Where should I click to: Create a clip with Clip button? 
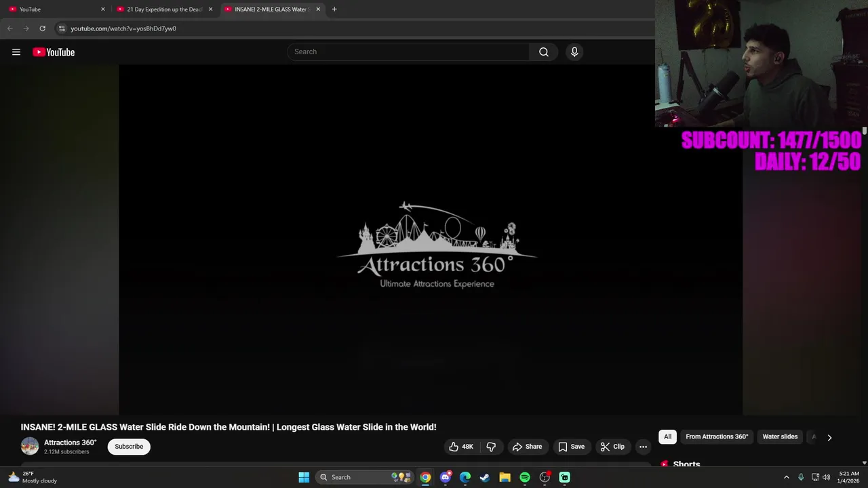(612, 447)
